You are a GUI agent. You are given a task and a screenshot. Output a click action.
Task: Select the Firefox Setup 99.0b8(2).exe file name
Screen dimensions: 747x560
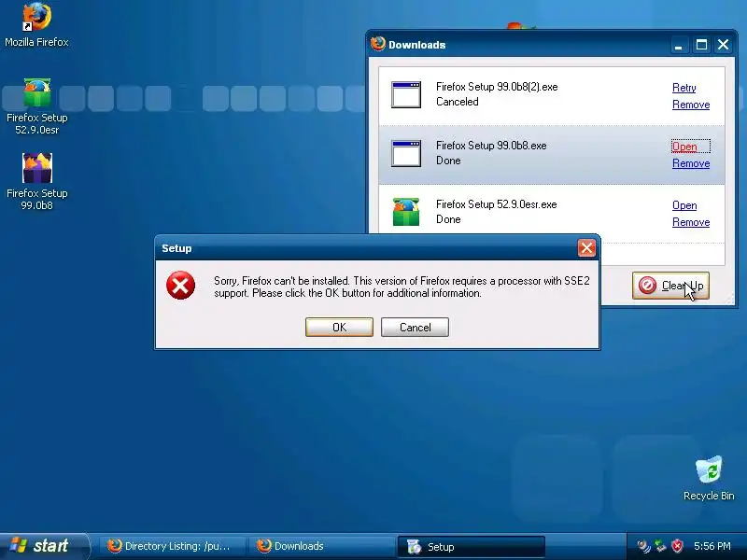click(497, 87)
